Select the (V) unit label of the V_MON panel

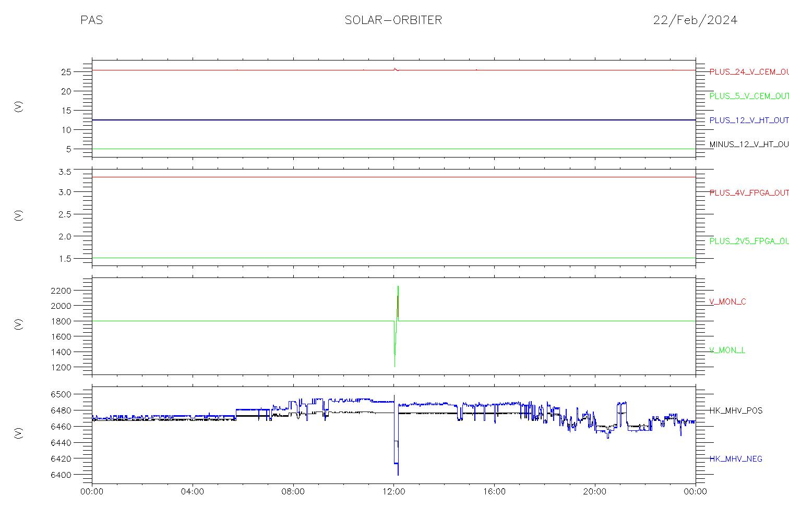[x=18, y=324]
